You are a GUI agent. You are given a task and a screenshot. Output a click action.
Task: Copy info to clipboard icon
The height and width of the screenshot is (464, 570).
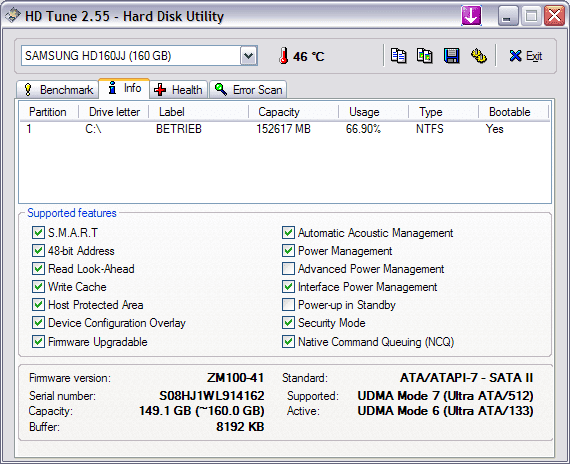(x=398, y=56)
